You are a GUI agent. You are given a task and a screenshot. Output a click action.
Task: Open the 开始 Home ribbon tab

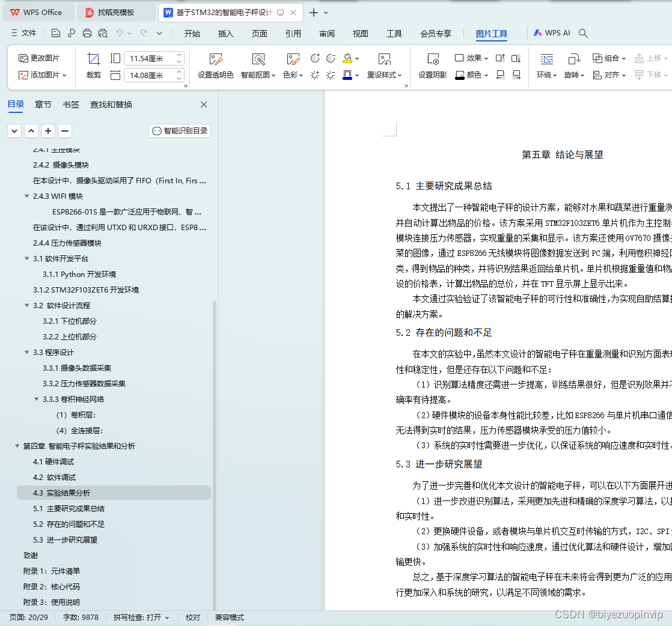(x=192, y=34)
